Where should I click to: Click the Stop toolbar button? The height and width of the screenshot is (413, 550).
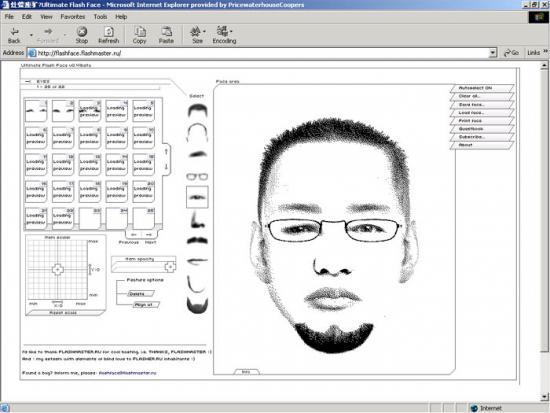click(82, 35)
